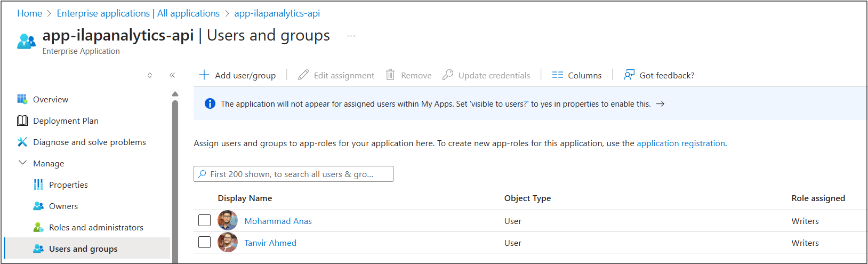This screenshot has width=868, height=264.
Task: Go to the Home breadcrumb
Action: [29, 13]
